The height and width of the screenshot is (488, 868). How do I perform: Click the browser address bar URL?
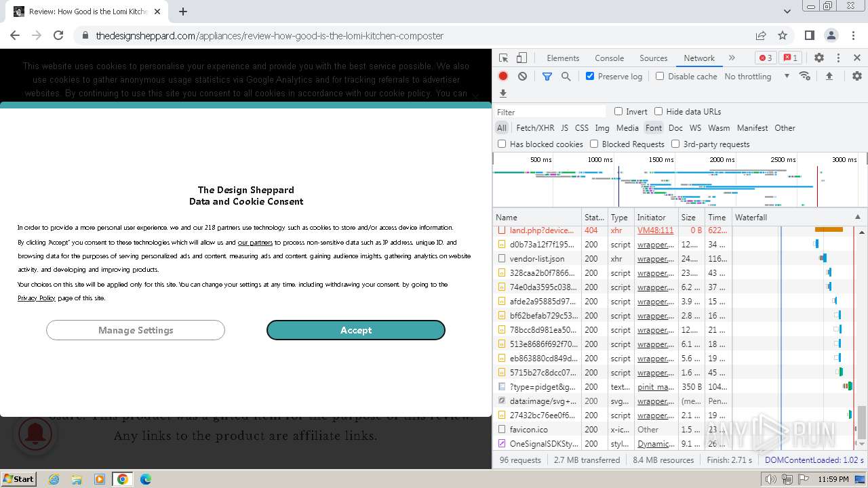[x=270, y=35]
